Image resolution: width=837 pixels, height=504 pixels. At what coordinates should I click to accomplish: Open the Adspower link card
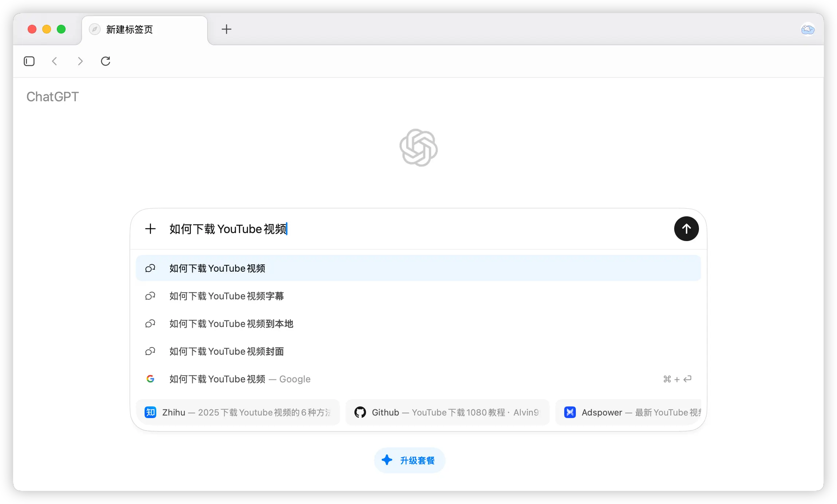[631, 412]
